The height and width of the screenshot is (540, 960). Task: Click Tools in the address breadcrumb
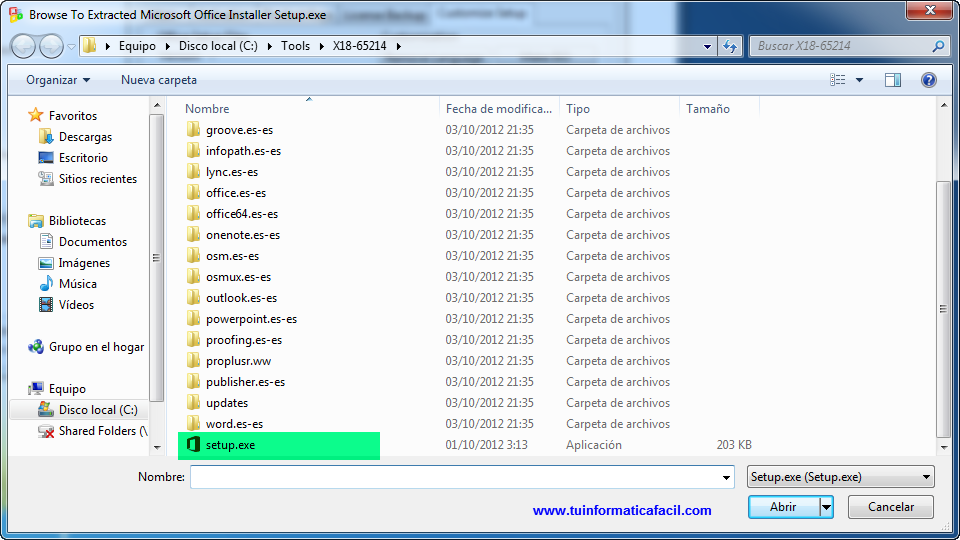tap(296, 46)
